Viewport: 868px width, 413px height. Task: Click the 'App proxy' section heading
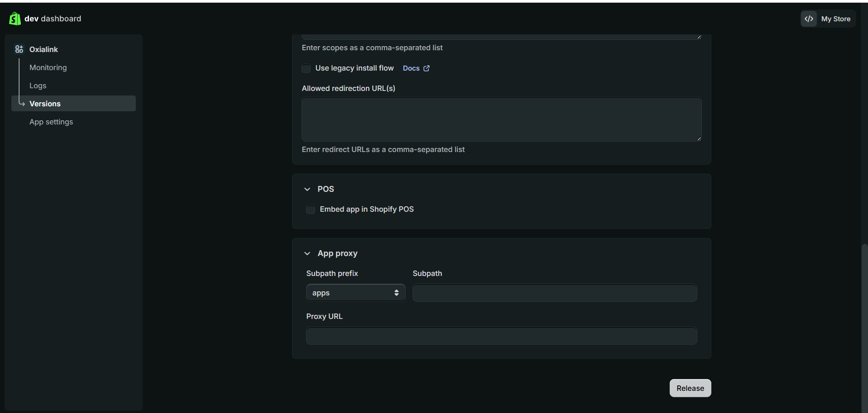coord(337,253)
